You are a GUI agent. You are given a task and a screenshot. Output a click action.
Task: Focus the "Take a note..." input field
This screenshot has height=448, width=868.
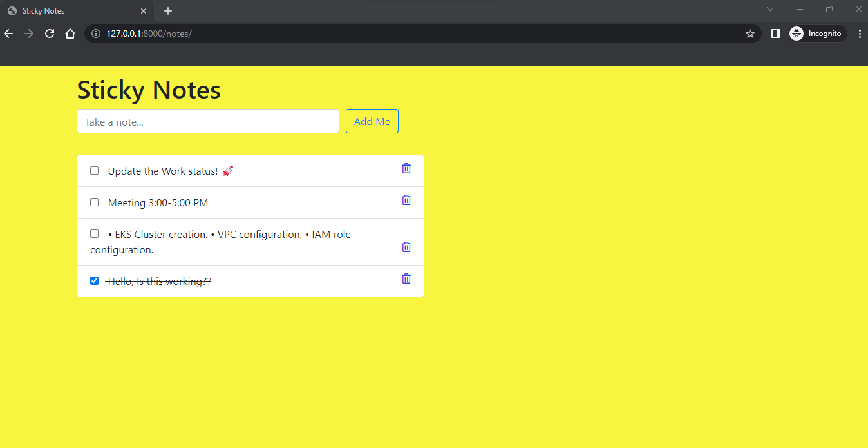click(x=208, y=121)
